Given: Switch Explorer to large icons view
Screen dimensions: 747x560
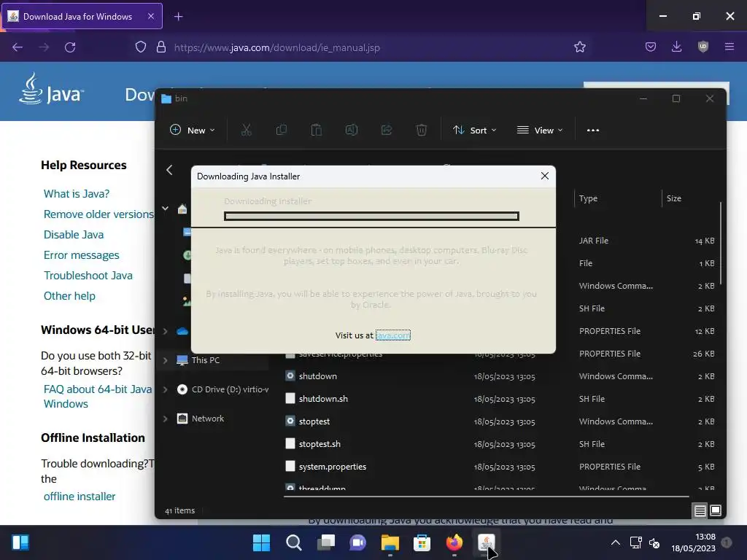Looking at the screenshot, I should (x=716, y=511).
